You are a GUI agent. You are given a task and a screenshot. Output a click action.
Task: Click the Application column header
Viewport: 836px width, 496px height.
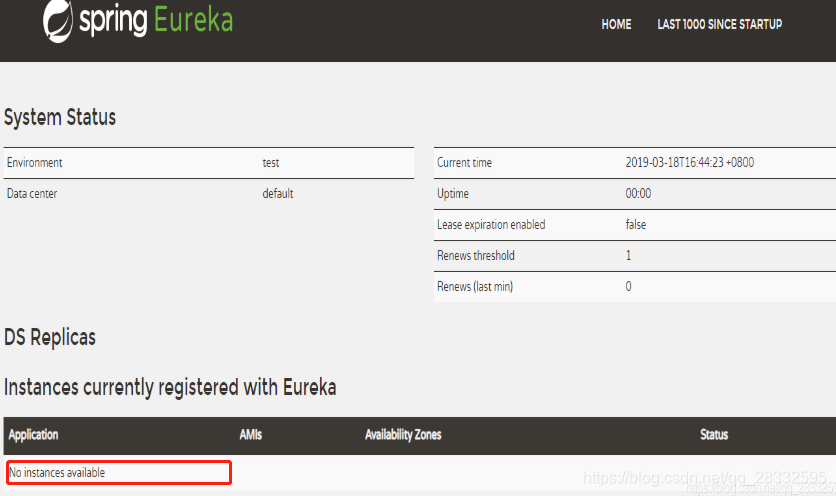pos(33,435)
